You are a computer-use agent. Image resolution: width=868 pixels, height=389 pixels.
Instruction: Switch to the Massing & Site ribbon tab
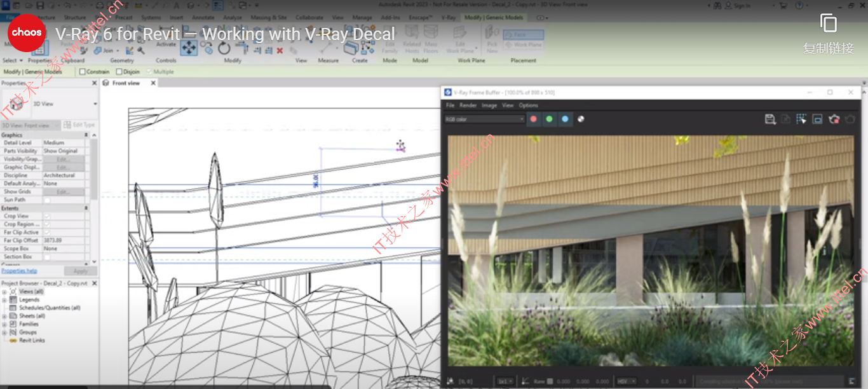pyautogui.click(x=269, y=18)
